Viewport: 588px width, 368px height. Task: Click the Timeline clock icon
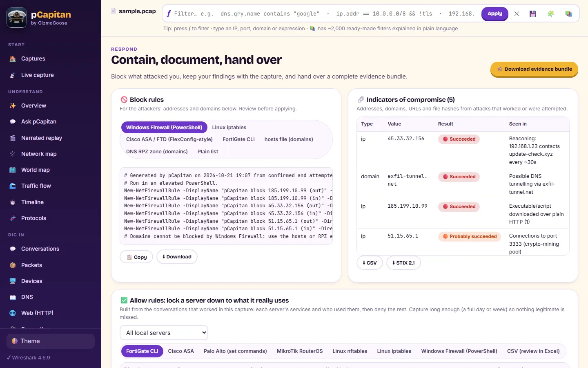click(13, 202)
